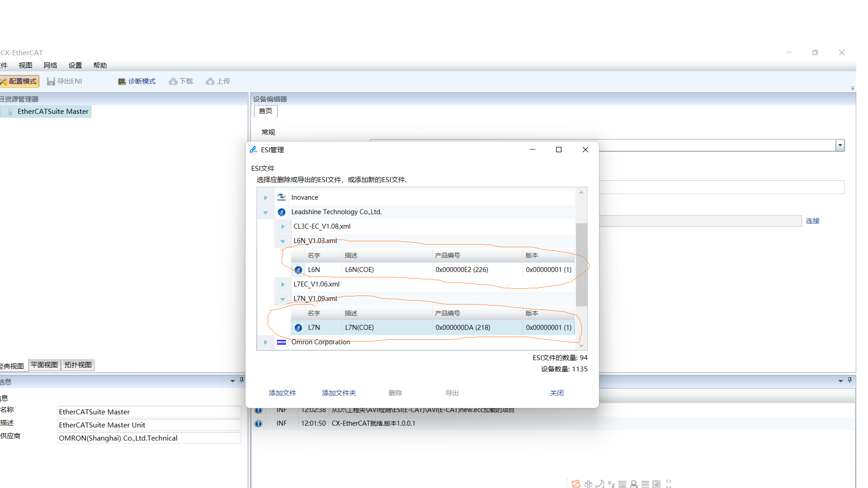
Task: Select EtherCATSuite Master tree item
Action: point(53,112)
